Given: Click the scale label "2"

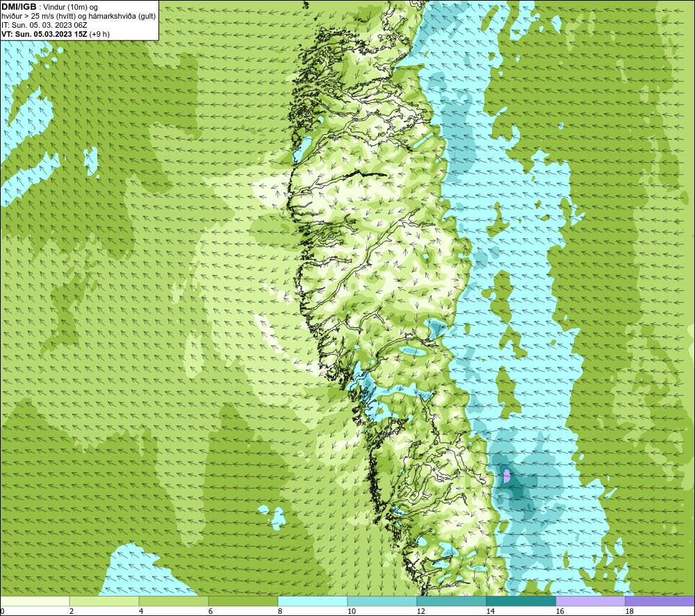Looking at the screenshot, I should coord(72,611).
